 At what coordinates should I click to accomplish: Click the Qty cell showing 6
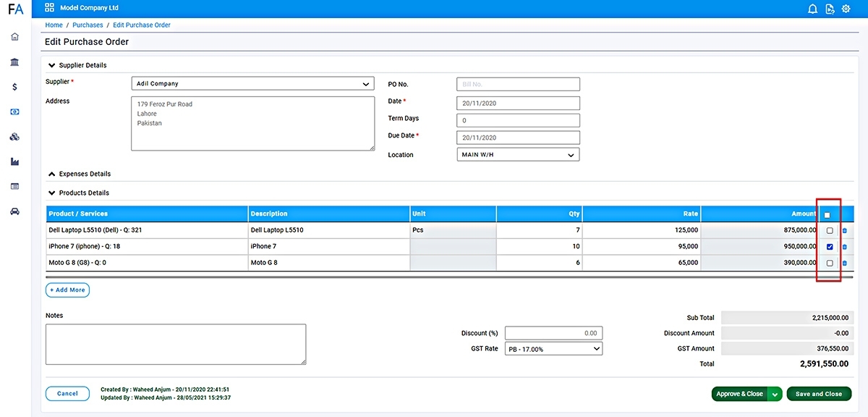click(540, 263)
